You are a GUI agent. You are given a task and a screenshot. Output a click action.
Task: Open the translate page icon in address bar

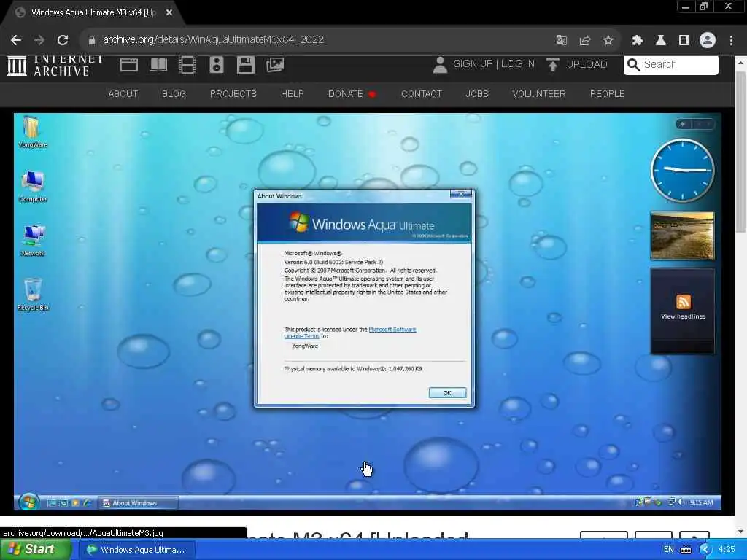click(x=562, y=40)
